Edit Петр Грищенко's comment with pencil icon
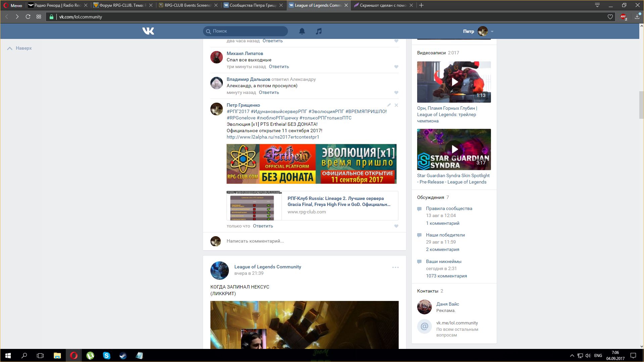The width and height of the screenshot is (644, 362). point(389,105)
